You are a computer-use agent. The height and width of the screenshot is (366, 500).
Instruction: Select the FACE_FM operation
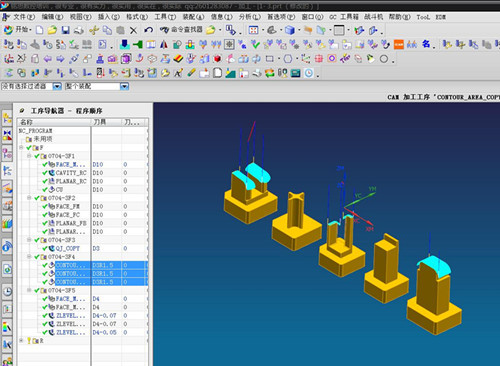[68, 206]
